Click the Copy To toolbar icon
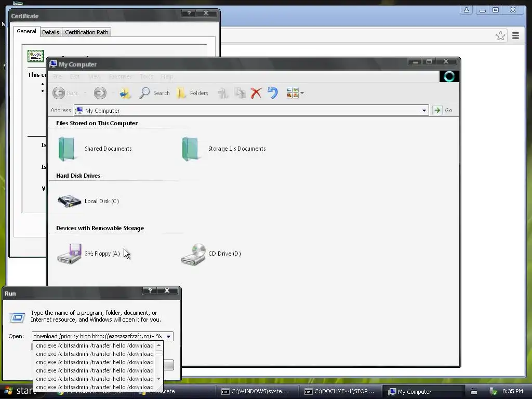532x399 pixels. [x=240, y=93]
